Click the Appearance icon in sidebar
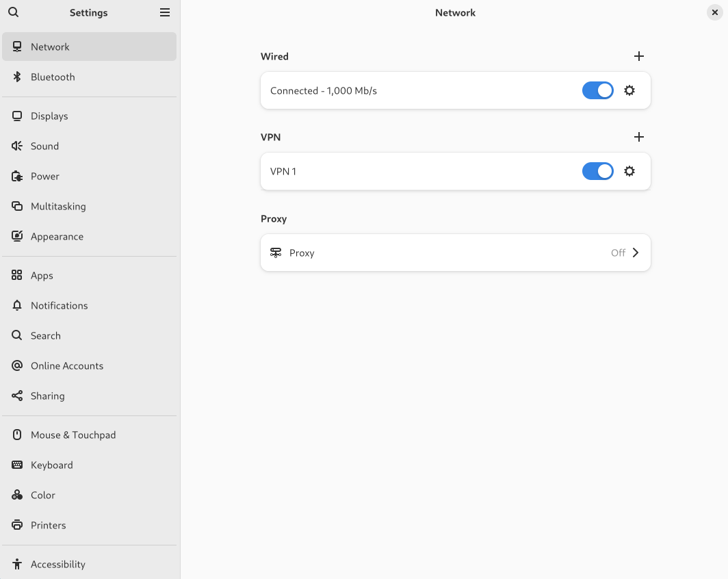728x579 pixels. click(x=17, y=236)
